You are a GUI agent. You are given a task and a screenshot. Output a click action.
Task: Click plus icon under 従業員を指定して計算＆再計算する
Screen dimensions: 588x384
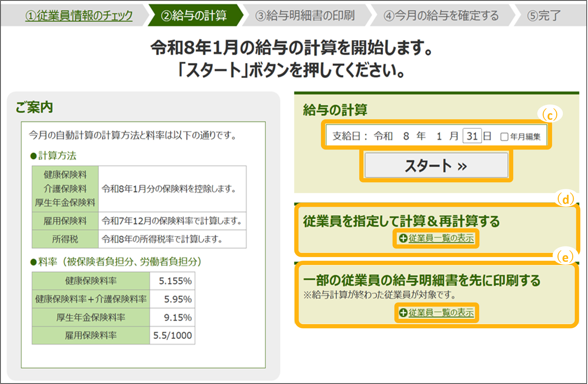403,238
